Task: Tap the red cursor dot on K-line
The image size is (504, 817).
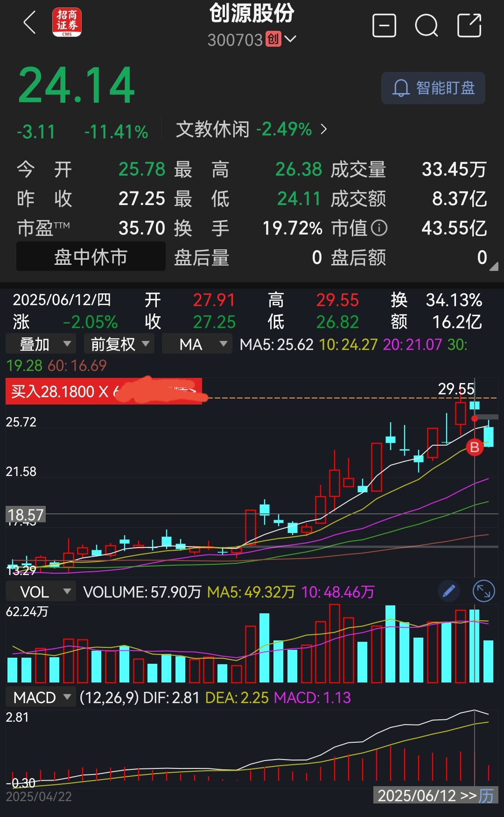Action: click(475, 419)
